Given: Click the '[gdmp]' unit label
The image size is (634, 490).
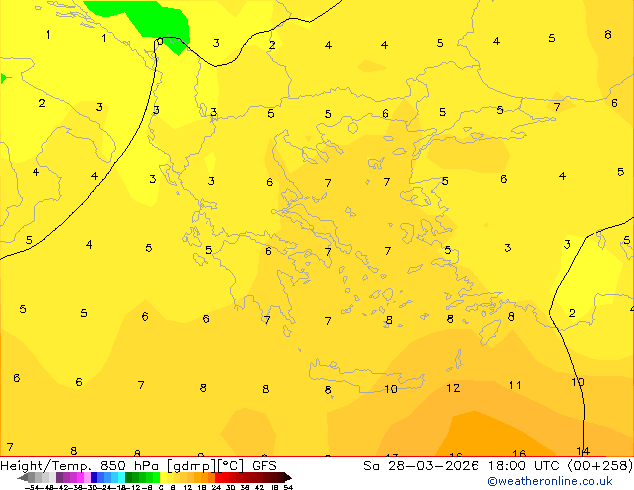Looking at the screenshot, I should pos(192,466).
